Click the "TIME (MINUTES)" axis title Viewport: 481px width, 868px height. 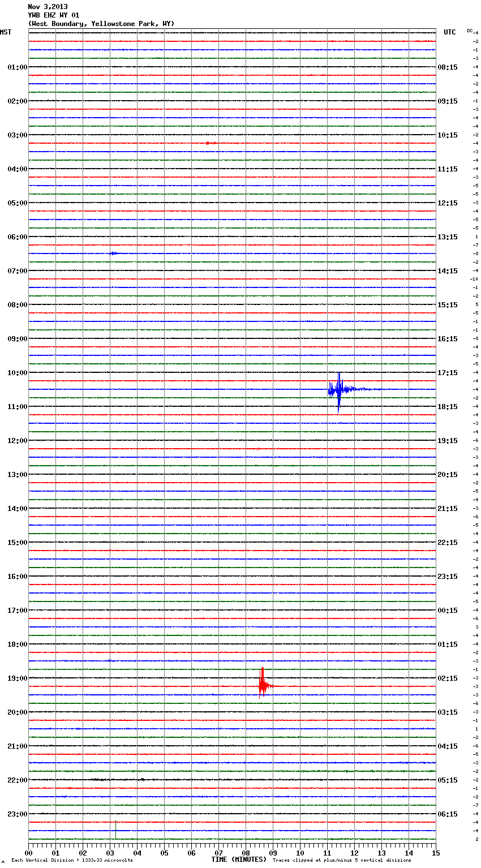point(239,860)
